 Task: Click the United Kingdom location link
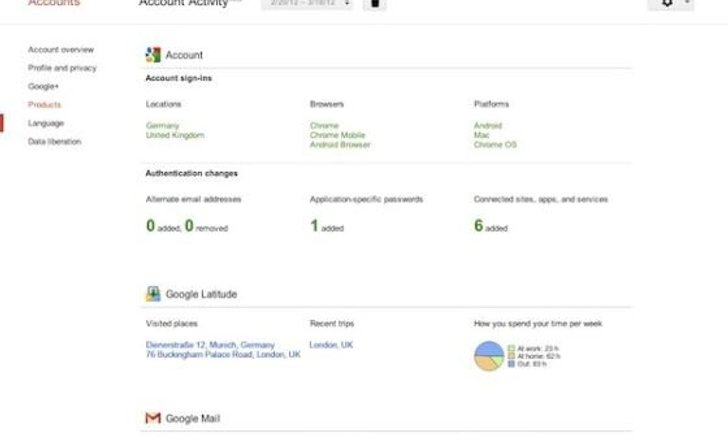coord(175,135)
